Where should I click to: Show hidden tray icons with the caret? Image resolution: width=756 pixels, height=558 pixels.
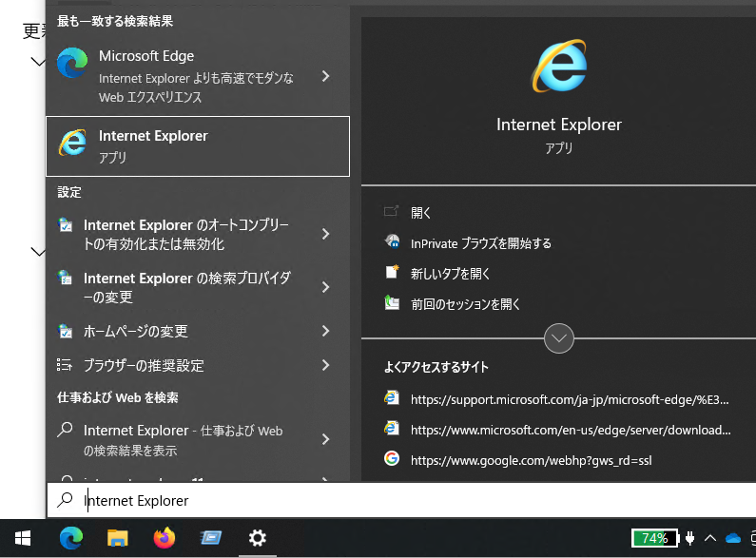(x=710, y=538)
